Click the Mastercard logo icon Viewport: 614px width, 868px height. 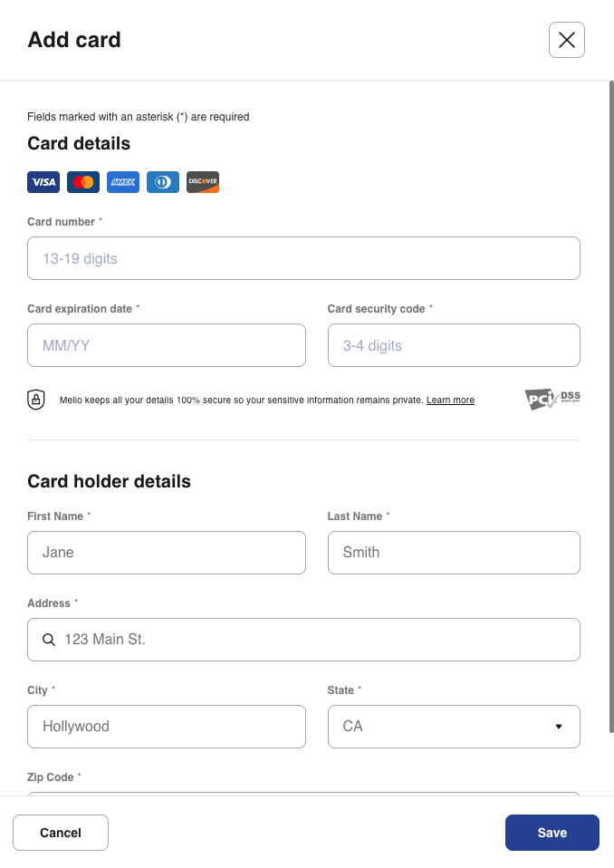pyautogui.click(x=83, y=182)
